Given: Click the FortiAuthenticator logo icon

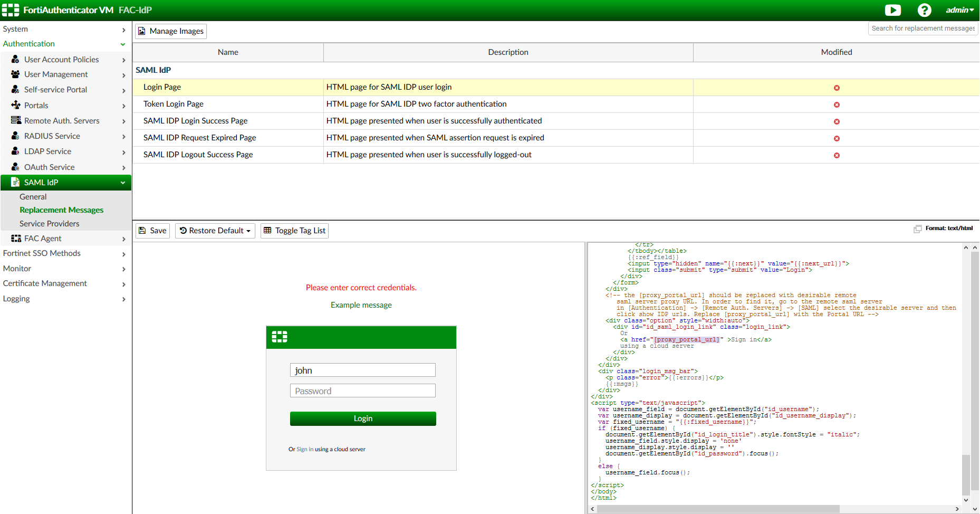Looking at the screenshot, I should pyautogui.click(x=11, y=10).
